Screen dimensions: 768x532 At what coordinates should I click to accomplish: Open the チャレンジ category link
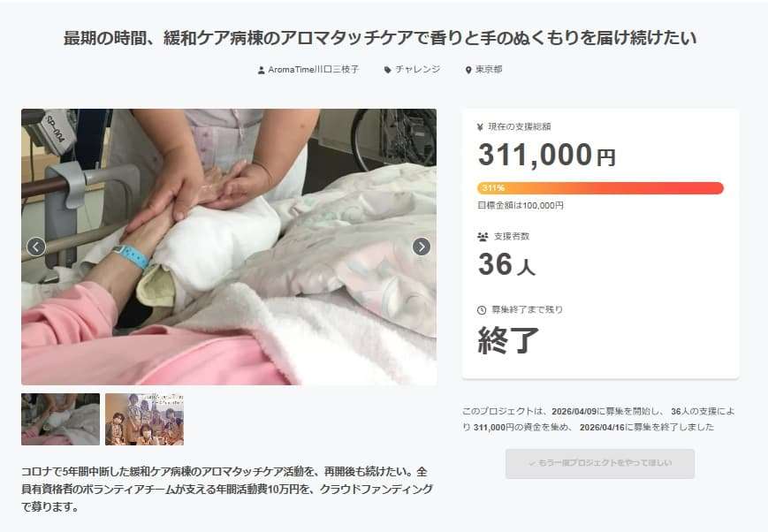tap(418, 70)
